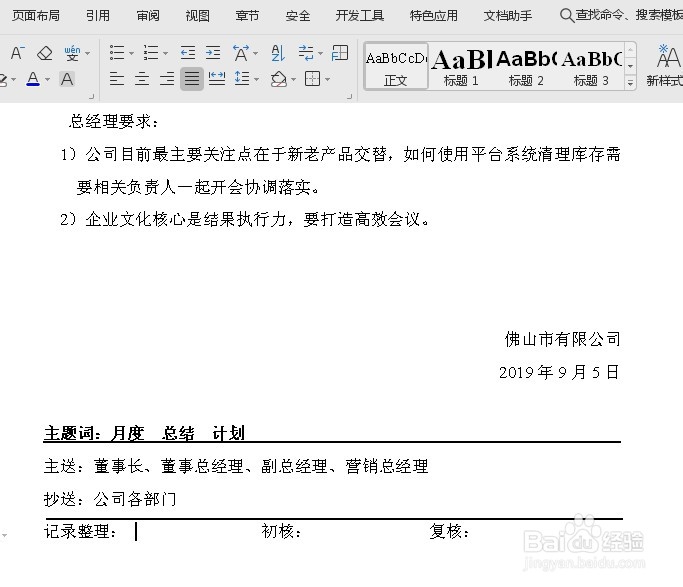Click on 佛山市有限公司 text
The image size is (683, 587).
pyautogui.click(x=562, y=339)
